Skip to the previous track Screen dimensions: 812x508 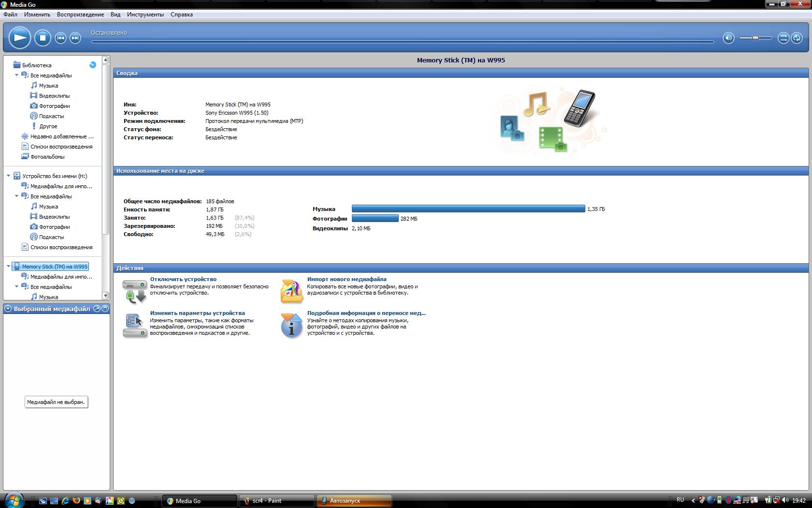[x=60, y=38]
